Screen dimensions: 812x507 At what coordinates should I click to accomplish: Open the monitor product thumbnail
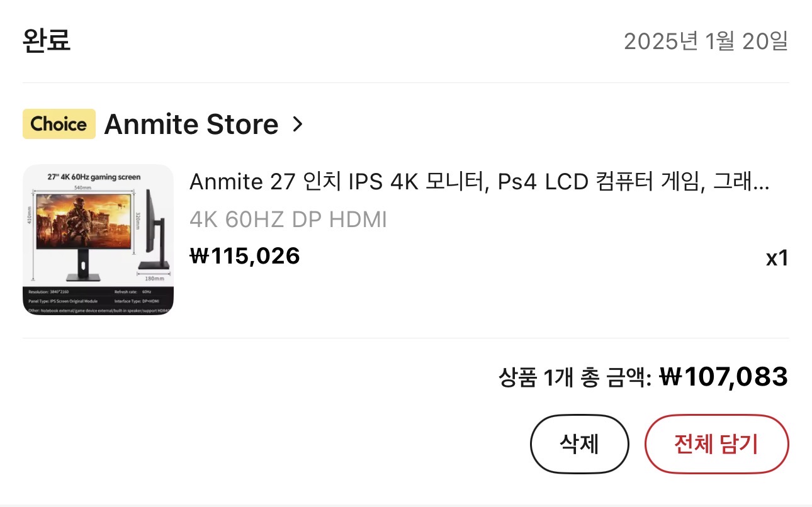98,240
